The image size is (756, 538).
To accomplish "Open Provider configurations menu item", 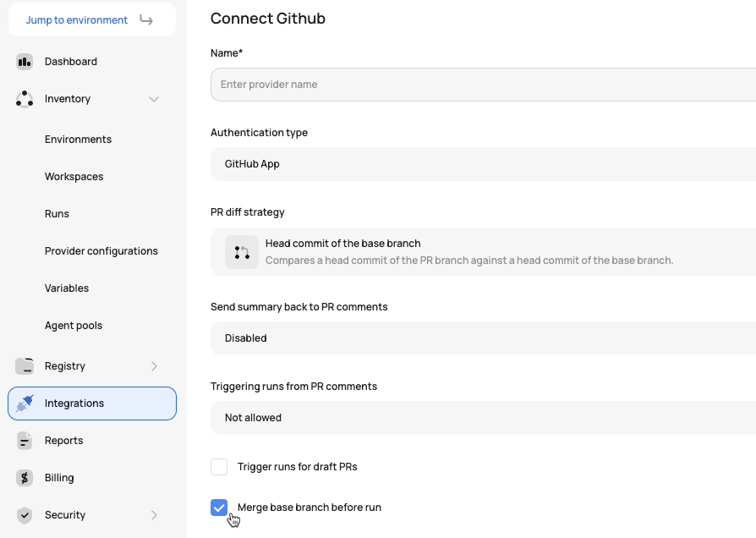I will 101,251.
